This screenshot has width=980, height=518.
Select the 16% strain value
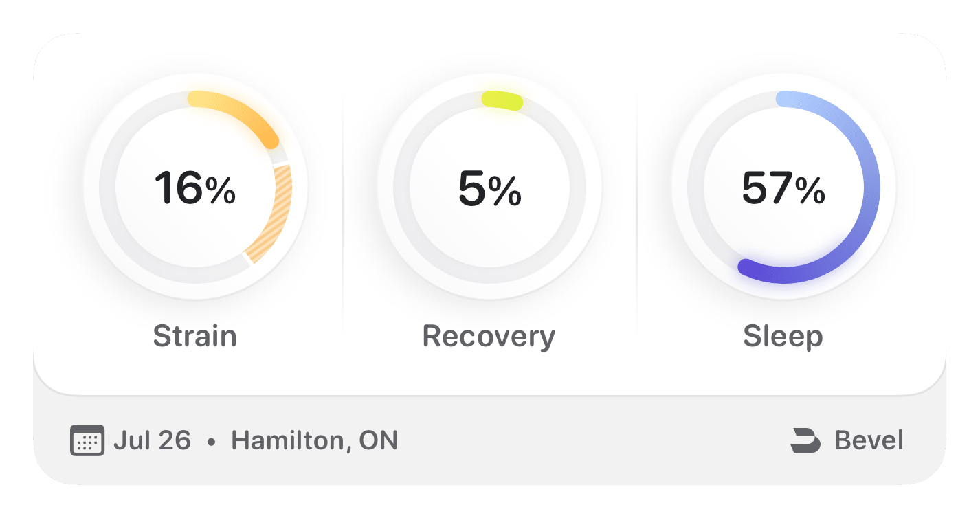195,188
